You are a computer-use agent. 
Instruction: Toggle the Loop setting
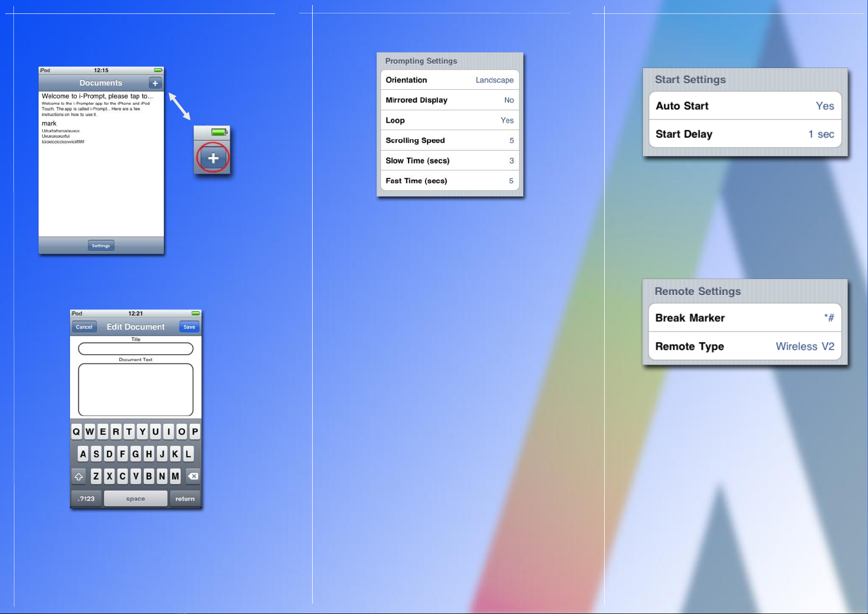(x=450, y=120)
